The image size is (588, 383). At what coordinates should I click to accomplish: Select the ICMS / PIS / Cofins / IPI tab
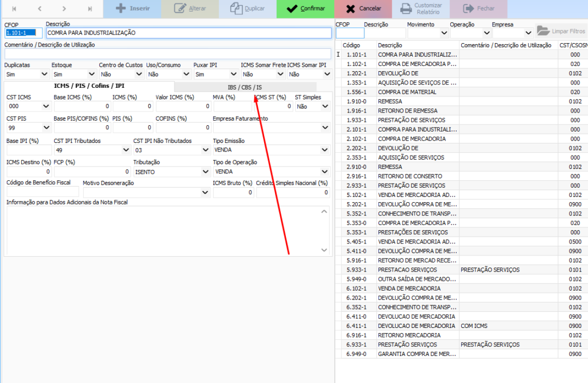point(89,86)
